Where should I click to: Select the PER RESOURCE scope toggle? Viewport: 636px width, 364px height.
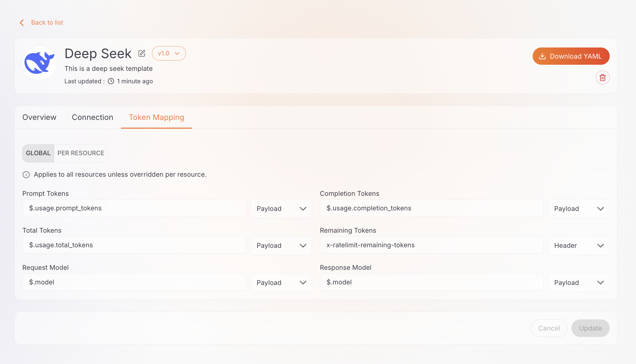(x=81, y=153)
